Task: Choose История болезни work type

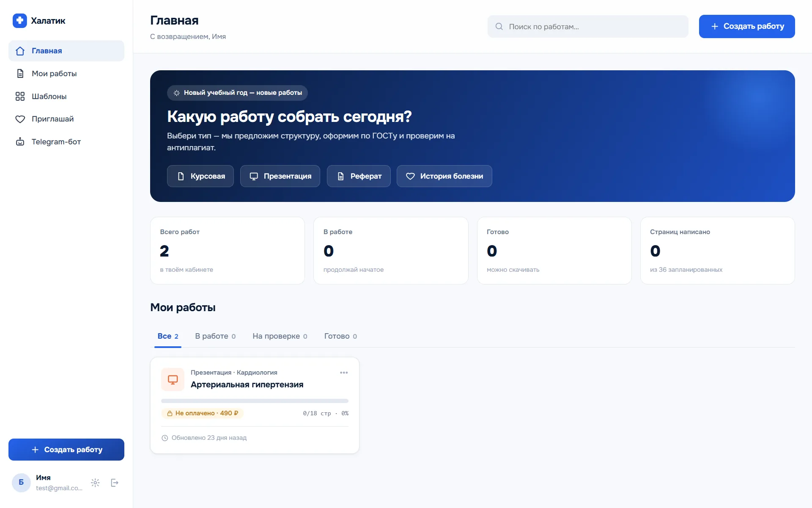Action: (x=444, y=176)
